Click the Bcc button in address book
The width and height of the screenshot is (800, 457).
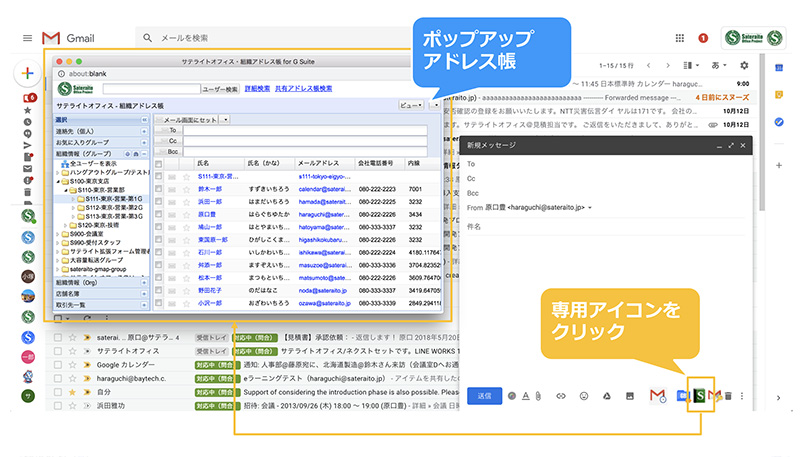coord(168,152)
